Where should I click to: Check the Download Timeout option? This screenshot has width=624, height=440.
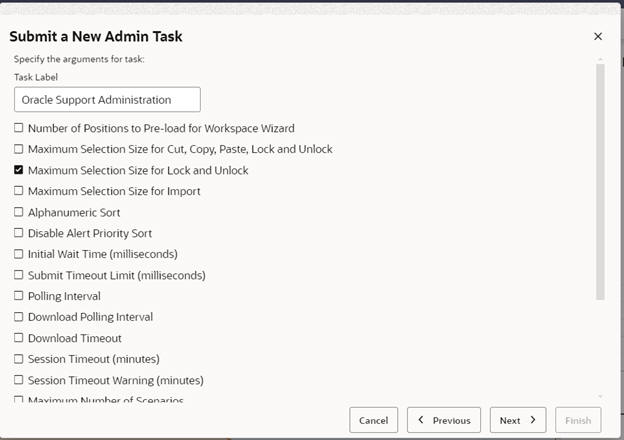19,338
